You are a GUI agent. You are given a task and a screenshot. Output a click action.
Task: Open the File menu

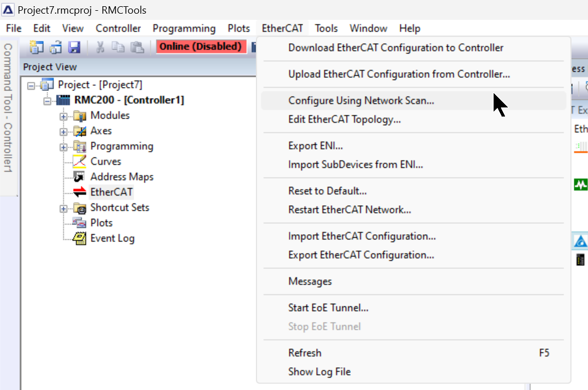14,28
